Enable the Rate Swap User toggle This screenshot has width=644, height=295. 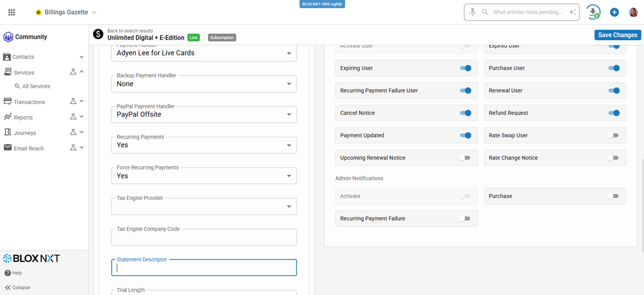pyautogui.click(x=613, y=136)
